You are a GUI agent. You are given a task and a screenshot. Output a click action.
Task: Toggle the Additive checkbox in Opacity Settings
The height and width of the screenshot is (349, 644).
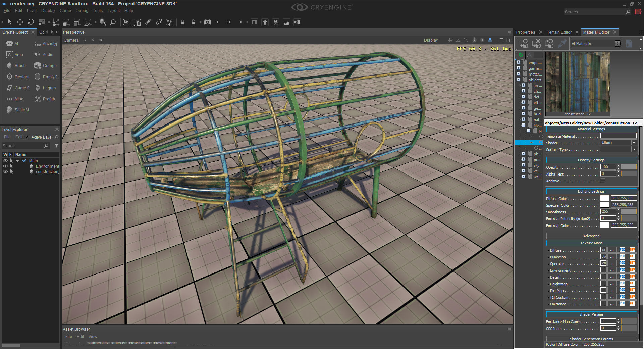click(603, 181)
